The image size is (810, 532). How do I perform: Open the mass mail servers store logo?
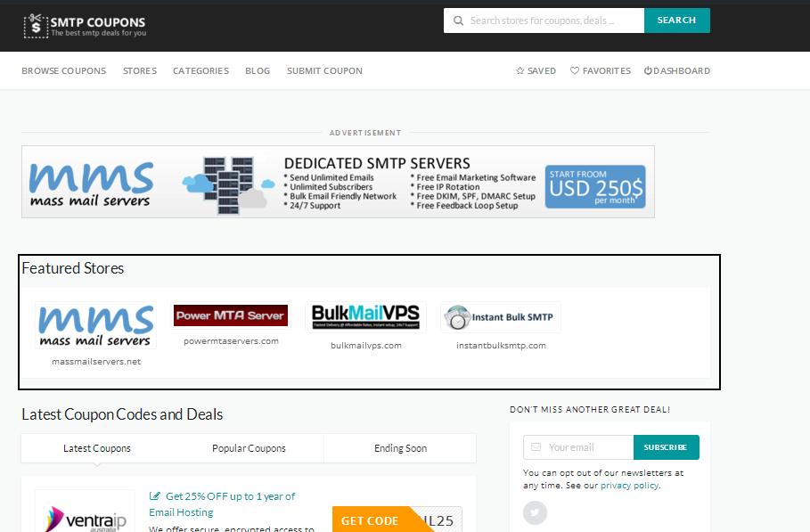pyautogui.click(x=95, y=325)
